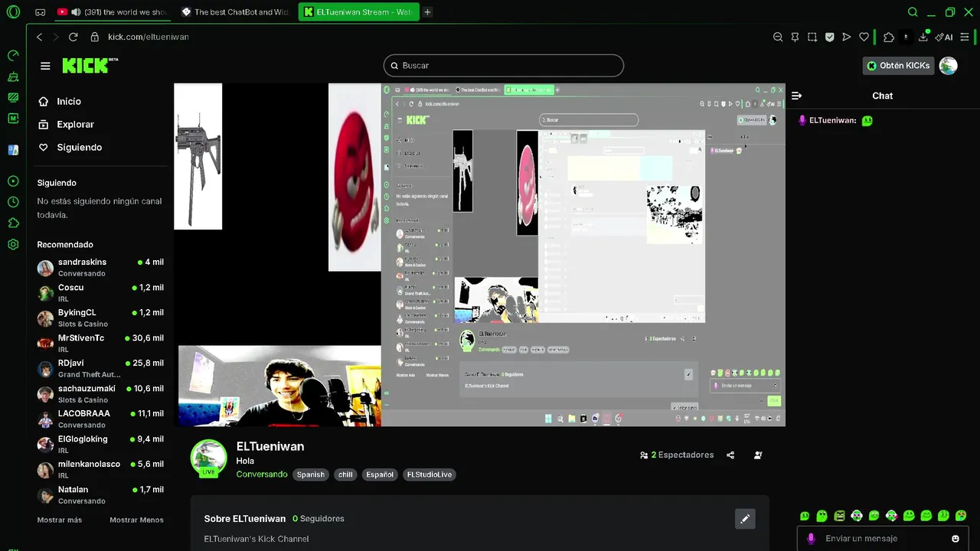Collapse the chat panel icon
The width and height of the screenshot is (980, 551).
pos(797,96)
